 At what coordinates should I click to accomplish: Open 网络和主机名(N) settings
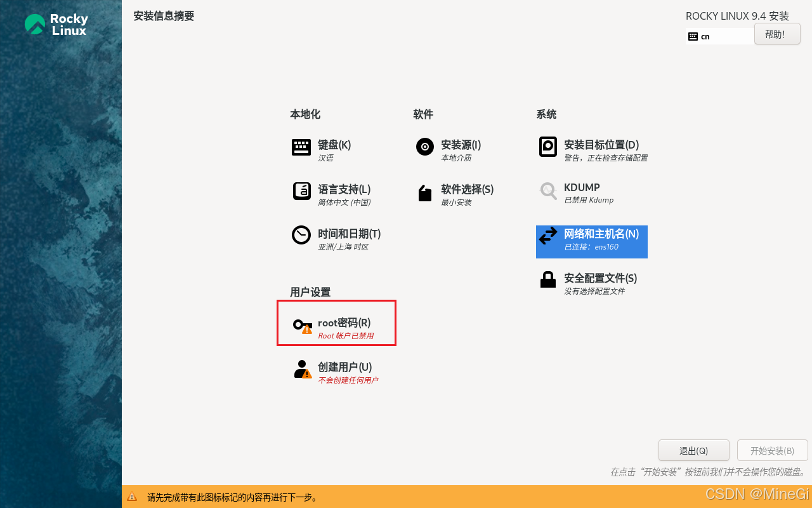click(592, 241)
